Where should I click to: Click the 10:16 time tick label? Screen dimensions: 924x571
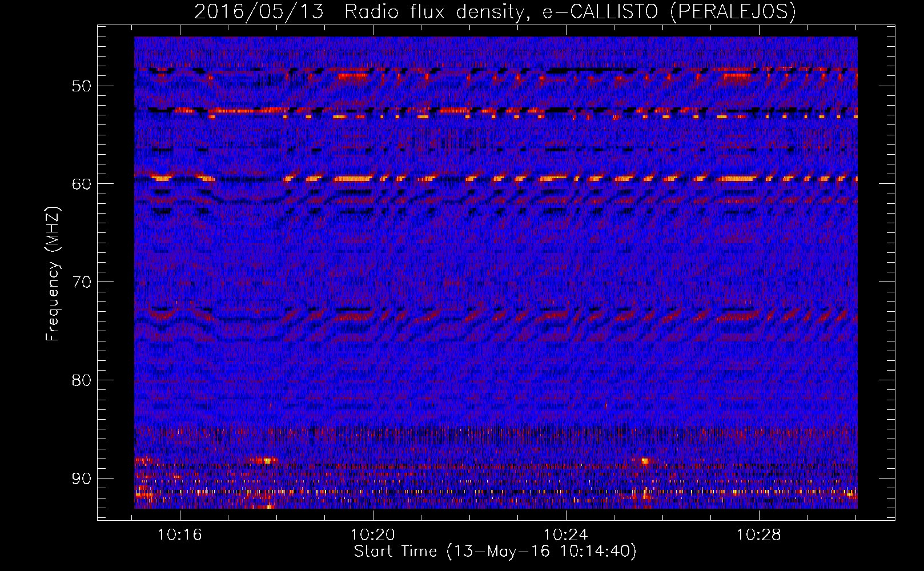pyautogui.click(x=180, y=535)
